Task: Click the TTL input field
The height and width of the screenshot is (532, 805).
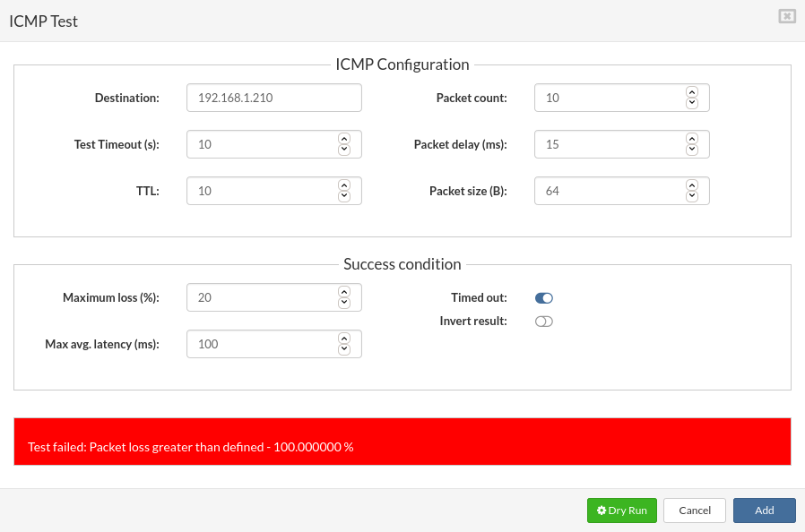Action: tap(260, 191)
